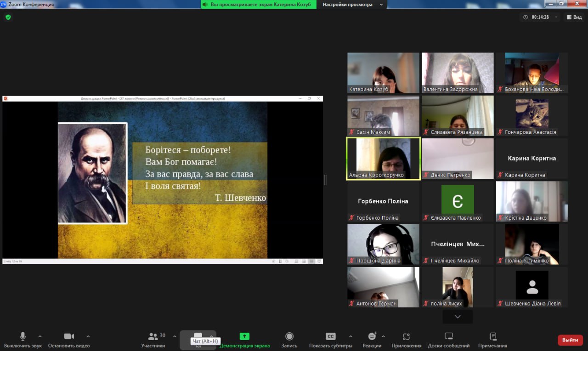Expand the video options arrow beside camera
588x369 pixels.
(x=88, y=336)
